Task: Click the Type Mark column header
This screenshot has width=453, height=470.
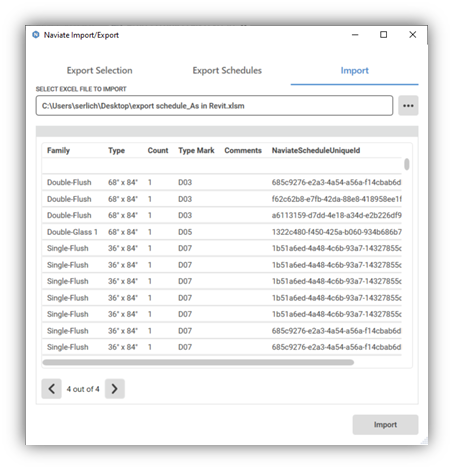Action: [196, 150]
